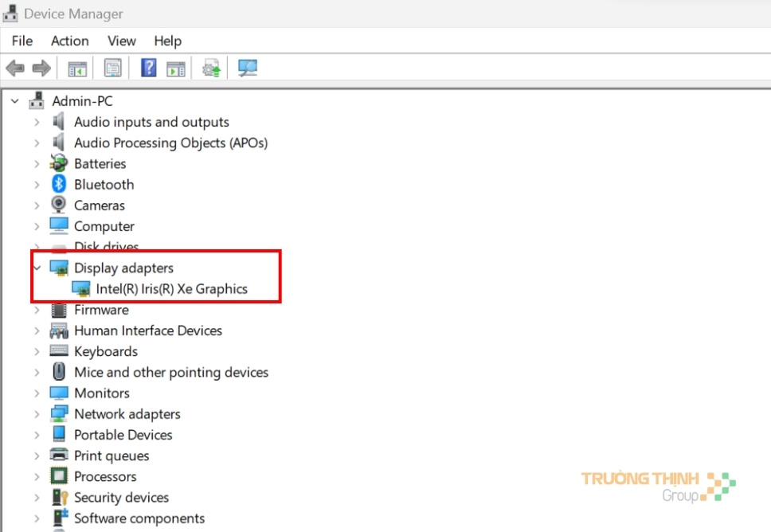Click the Back arrow toolbar button
The image size is (771, 532).
click(x=14, y=68)
